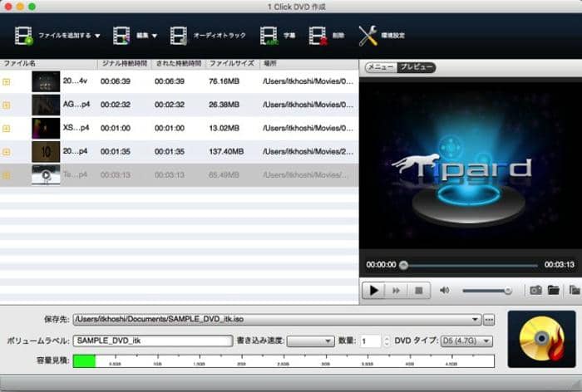582x392 pixels.
Task: Open the DVD タイプ dropdown
Action: pos(466,341)
